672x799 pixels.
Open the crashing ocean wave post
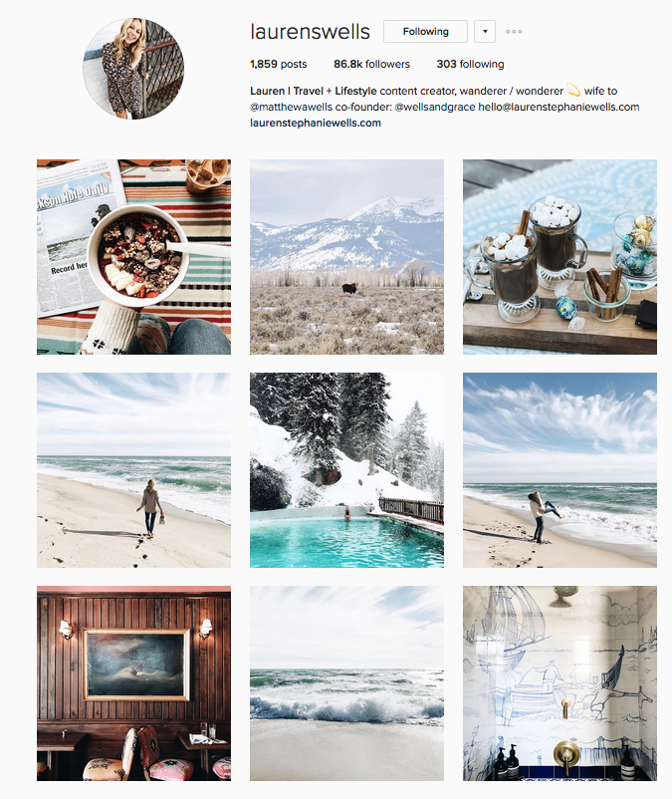click(x=346, y=683)
